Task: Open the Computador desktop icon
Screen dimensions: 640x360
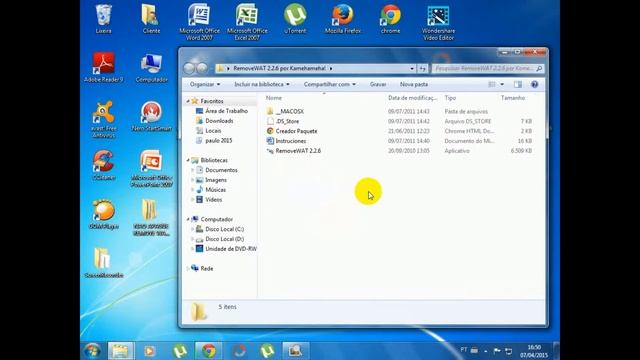Action: click(151, 67)
